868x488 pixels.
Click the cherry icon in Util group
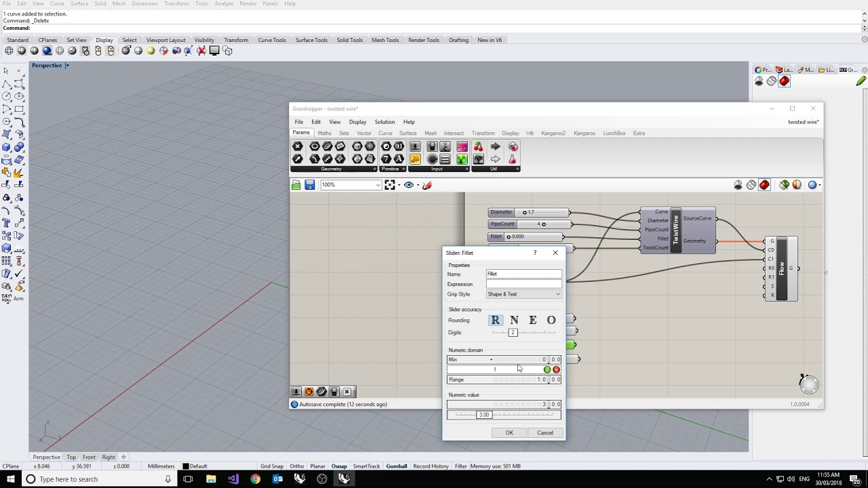coord(478,146)
